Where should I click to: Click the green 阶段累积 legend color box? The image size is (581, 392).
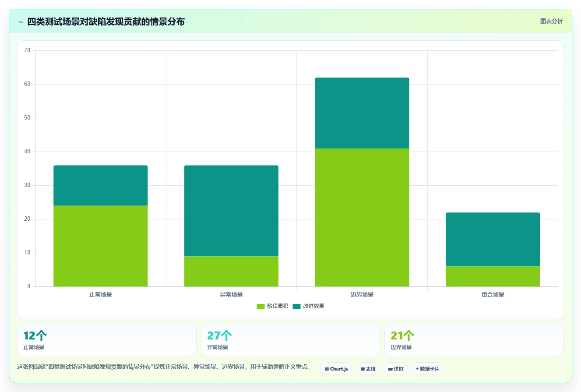(x=261, y=306)
